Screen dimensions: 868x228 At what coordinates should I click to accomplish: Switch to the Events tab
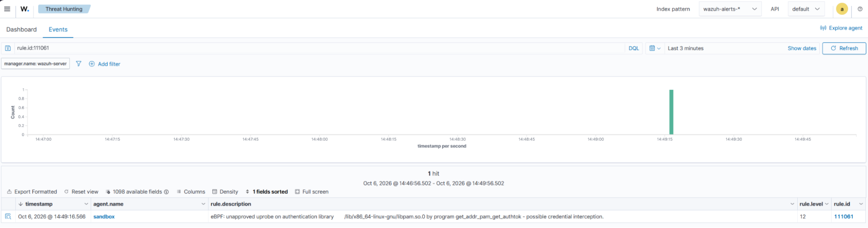tap(58, 30)
